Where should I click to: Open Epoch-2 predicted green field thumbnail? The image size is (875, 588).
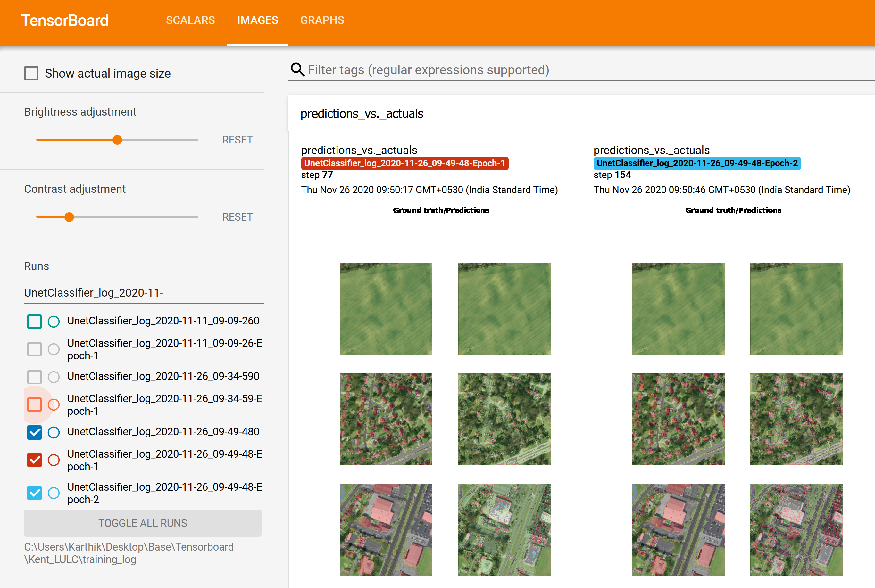796,309
